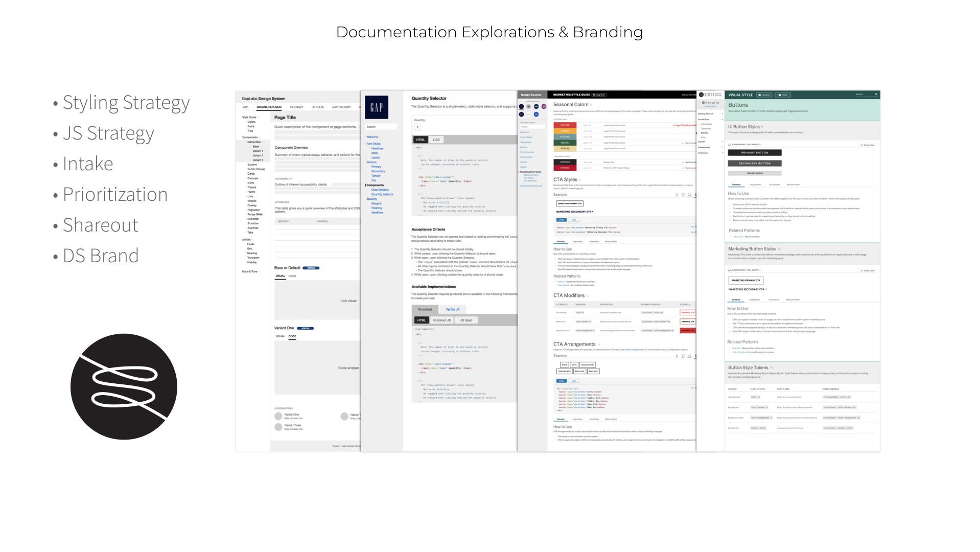
Task: Collapse the Components section in GapLabs sidebar
Action: coord(251,137)
